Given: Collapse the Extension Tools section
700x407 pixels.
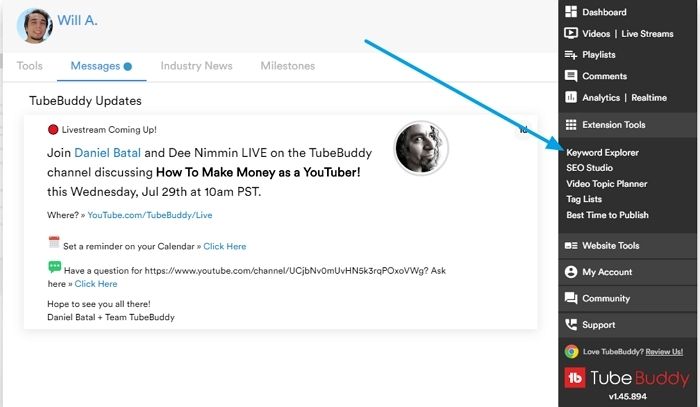Looking at the screenshot, I should coord(627,125).
